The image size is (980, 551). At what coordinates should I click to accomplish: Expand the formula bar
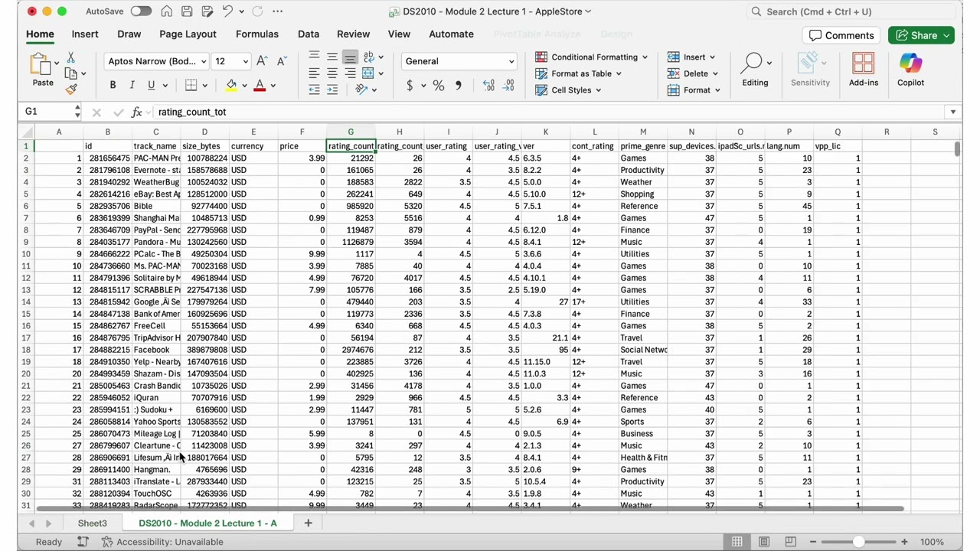click(x=952, y=112)
